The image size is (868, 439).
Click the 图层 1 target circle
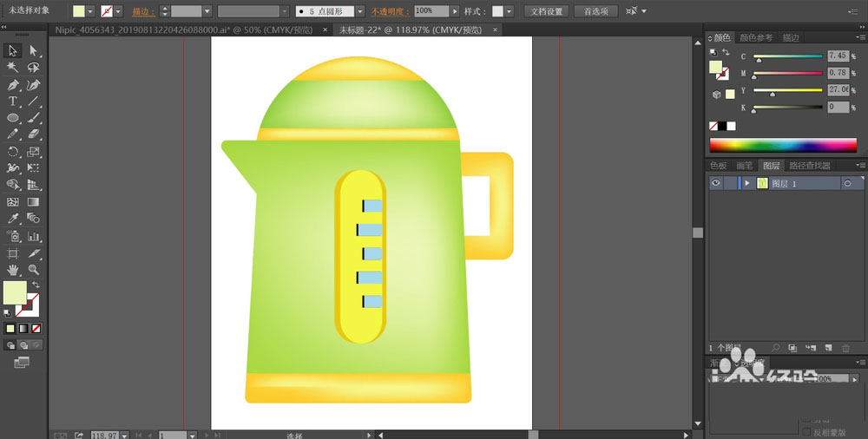847,183
